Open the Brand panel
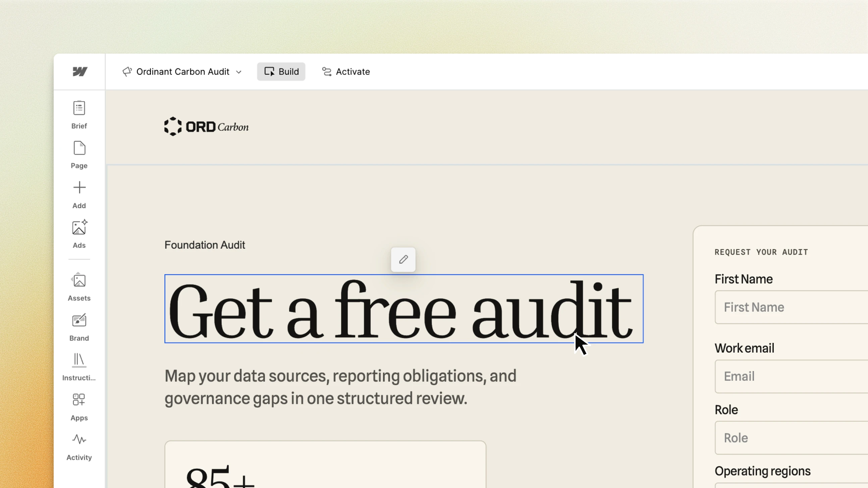Viewport: 868px width, 488px height. pyautogui.click(x=79, y=327)
